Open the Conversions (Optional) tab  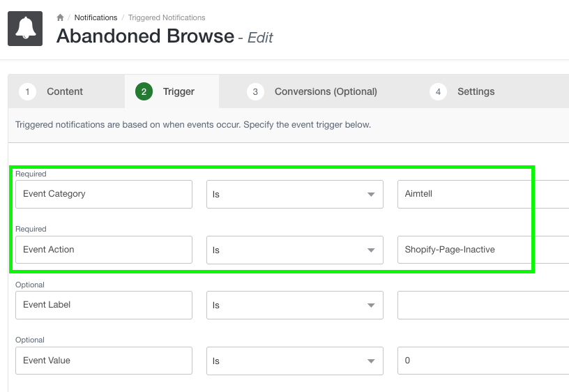click(x=326, y=91)
